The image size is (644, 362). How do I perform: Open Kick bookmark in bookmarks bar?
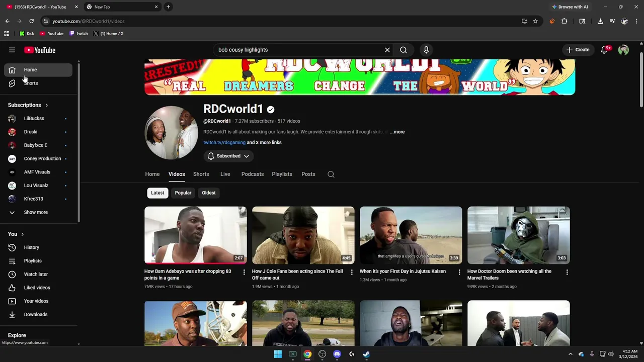point(27,34)
